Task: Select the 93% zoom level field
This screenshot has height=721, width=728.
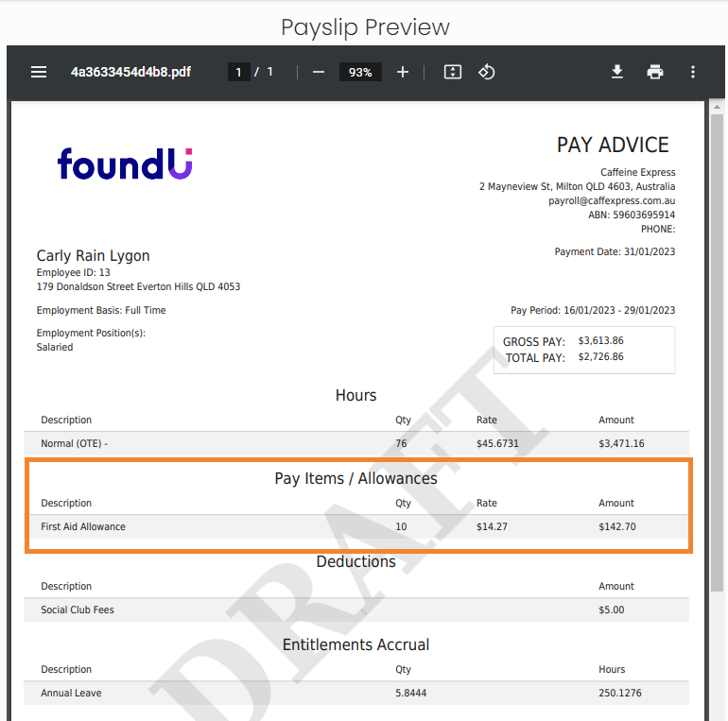Action: 360,72
